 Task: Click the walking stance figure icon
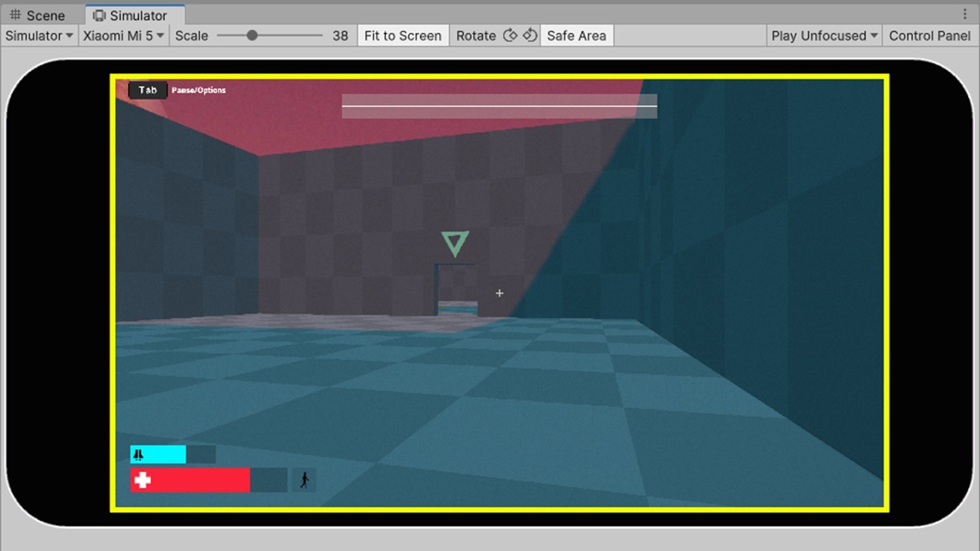click(x=304, y=480)
